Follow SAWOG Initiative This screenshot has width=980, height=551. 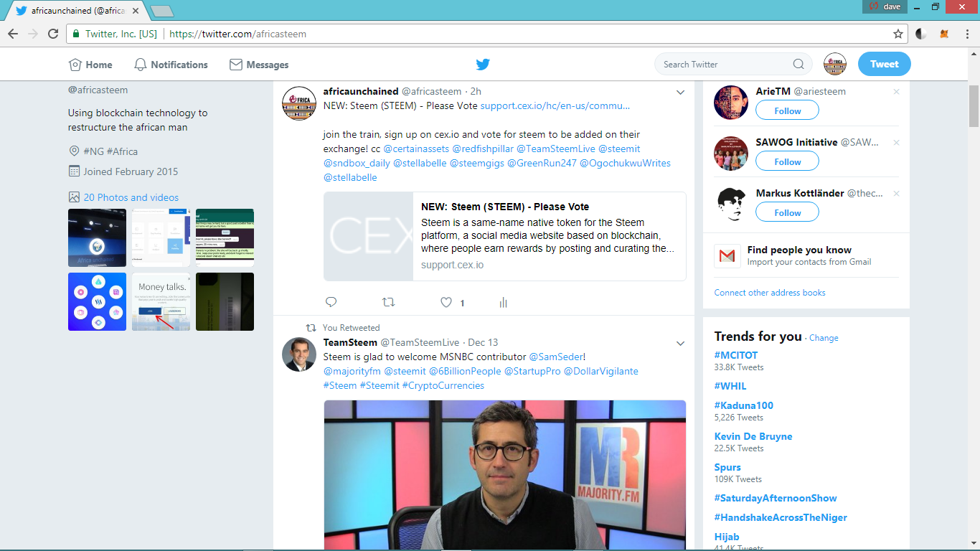[x=787, y=161]
